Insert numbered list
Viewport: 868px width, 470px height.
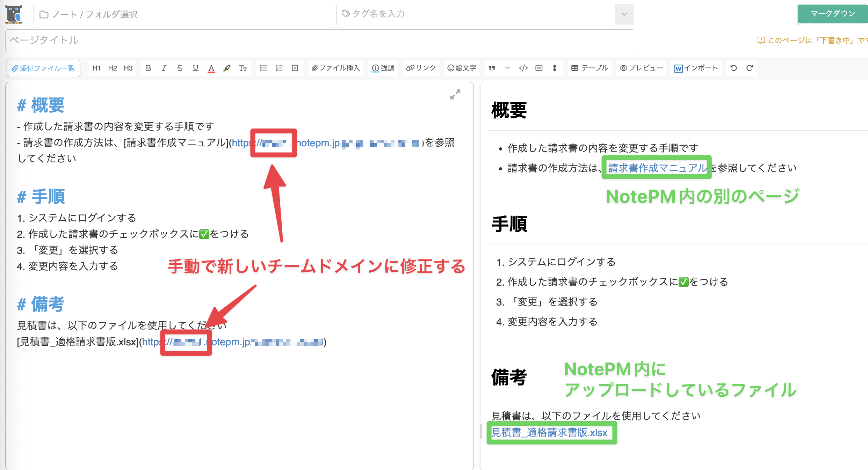(279, 68)
